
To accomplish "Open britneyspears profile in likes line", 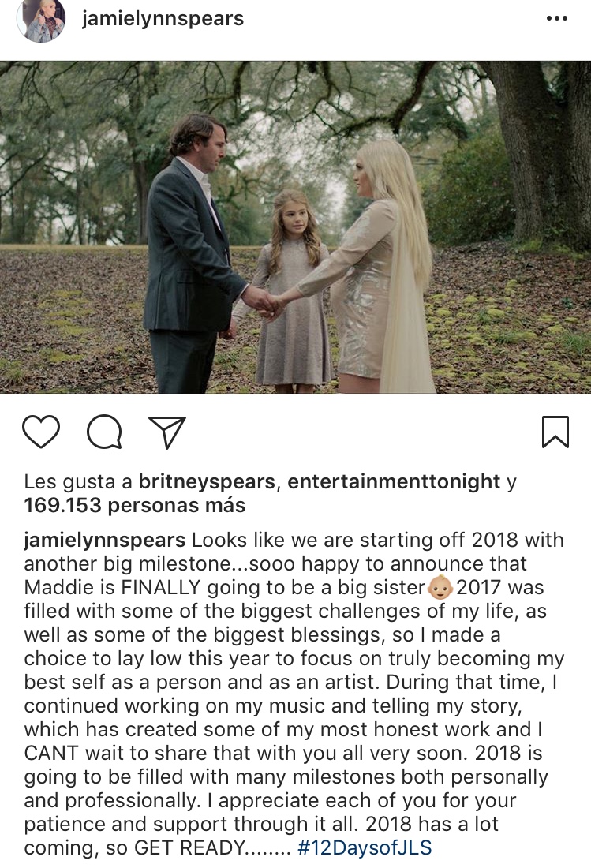I will tap(207, 481).
